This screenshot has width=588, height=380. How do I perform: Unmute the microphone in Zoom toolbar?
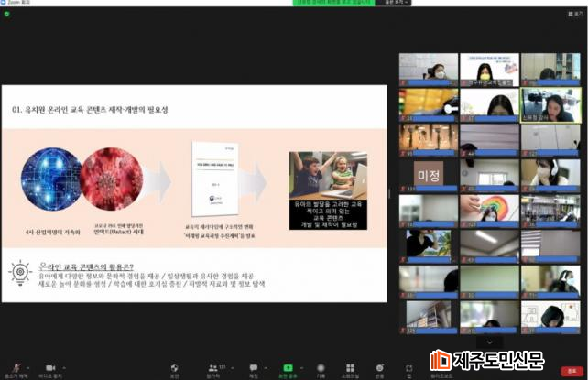point(13,367)
